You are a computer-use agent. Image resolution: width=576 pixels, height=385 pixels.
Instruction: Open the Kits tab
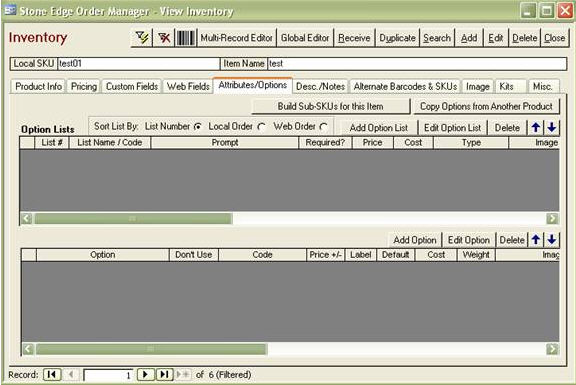point(511,86)
